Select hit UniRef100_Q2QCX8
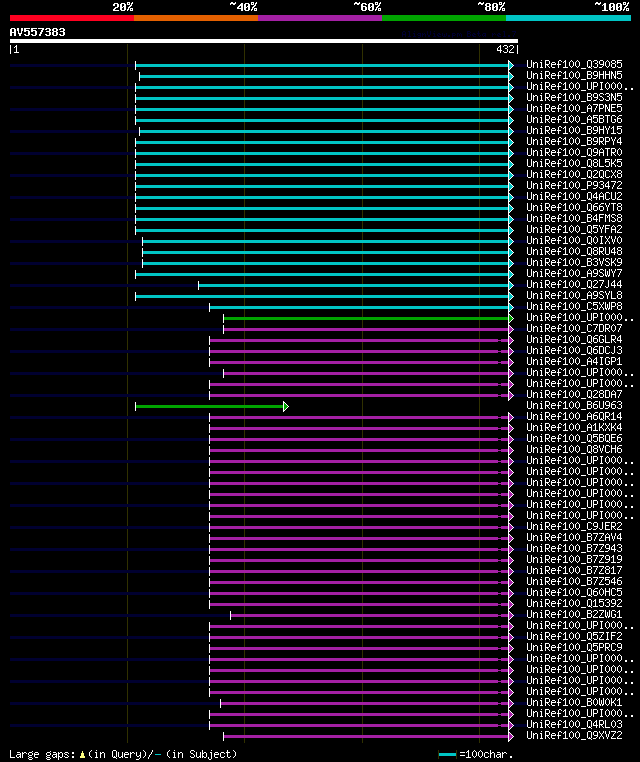The image size is (640, 762). coord(574,174)
